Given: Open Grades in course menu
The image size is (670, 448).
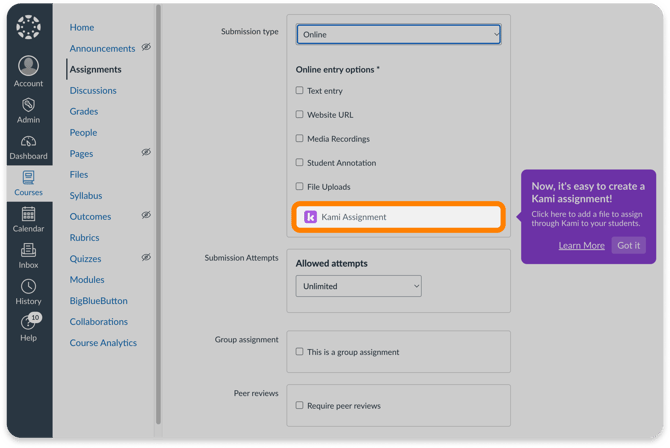Looking at the screenshot, I should pos(84,112).
